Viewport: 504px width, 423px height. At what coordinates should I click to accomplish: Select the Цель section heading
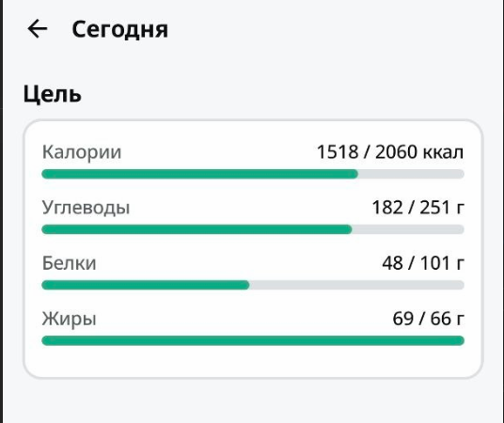(x=52, y=95)
